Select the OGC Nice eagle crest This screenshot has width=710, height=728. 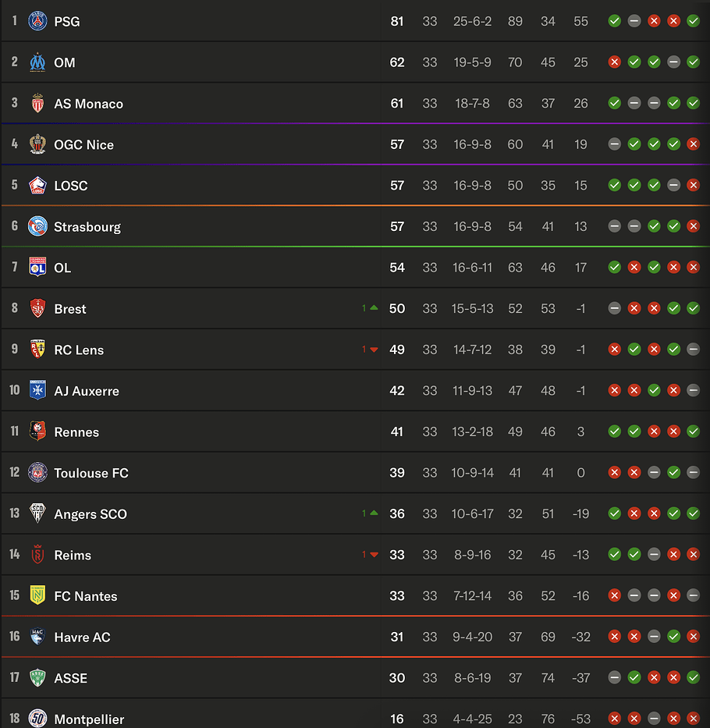[37, 144]
